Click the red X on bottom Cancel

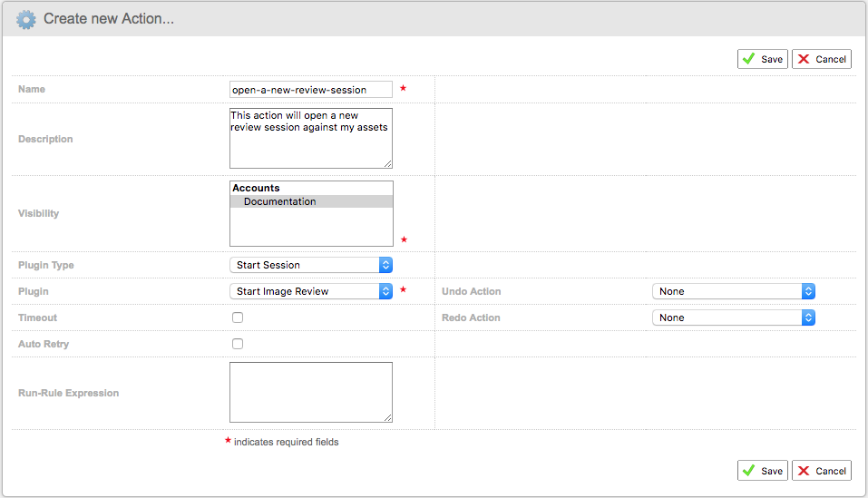[803, 470]
